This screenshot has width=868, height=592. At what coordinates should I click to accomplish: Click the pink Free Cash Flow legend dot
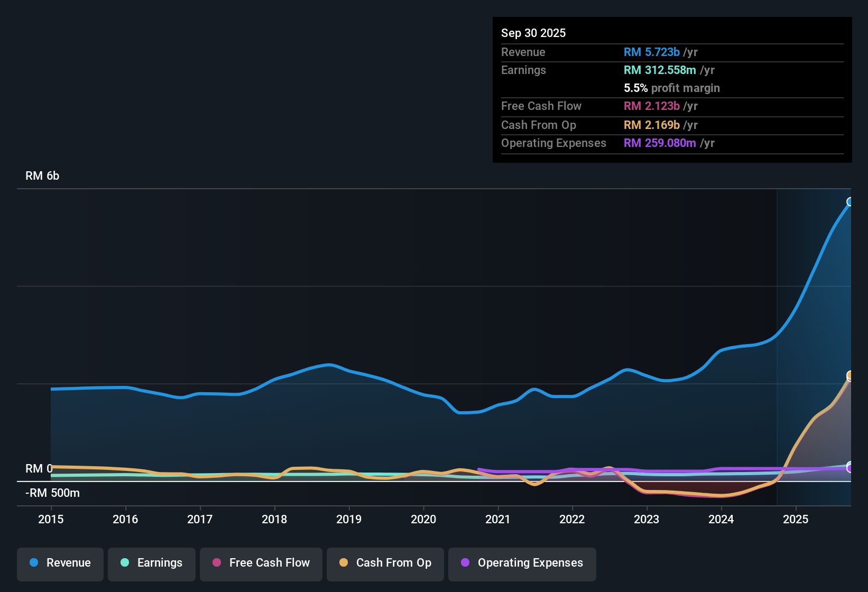(x=216, y=563)
